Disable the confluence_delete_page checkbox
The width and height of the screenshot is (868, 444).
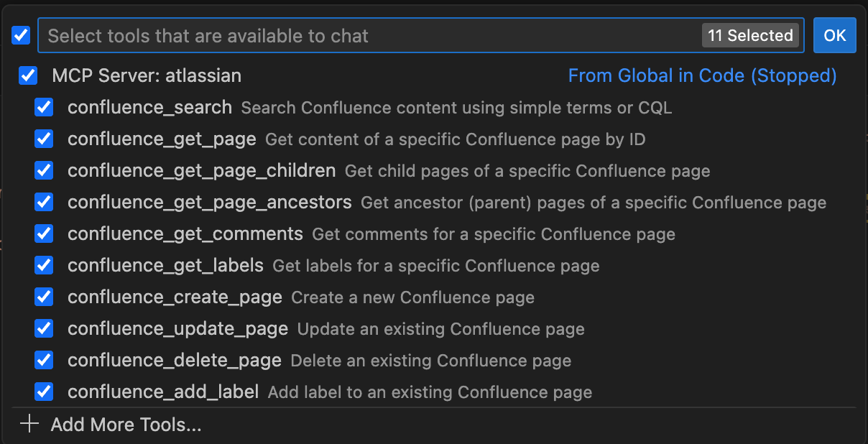click(x=44, y=360)
